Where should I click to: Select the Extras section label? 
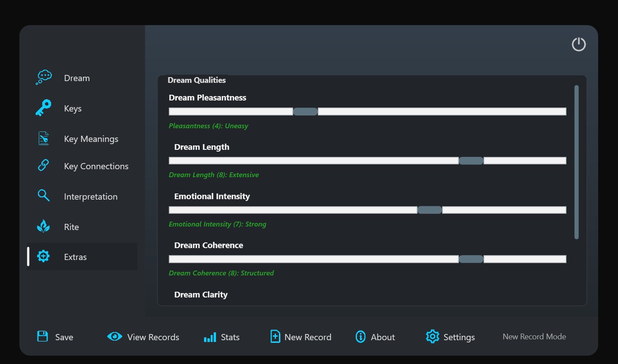[x=75, y=257]
